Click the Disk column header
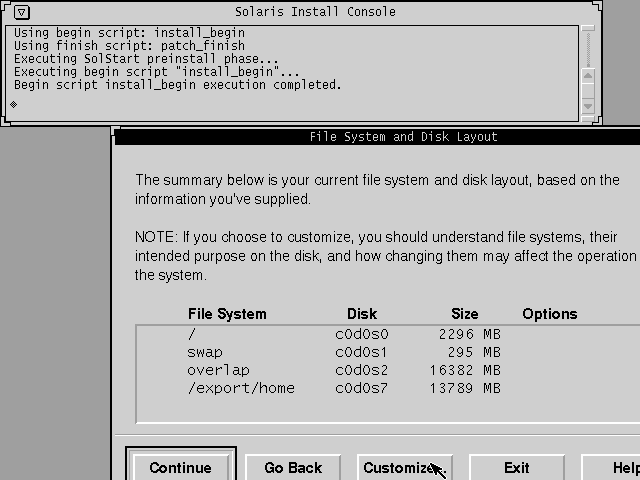This screenshot has width=640, height=480. (x=362, y=314)
